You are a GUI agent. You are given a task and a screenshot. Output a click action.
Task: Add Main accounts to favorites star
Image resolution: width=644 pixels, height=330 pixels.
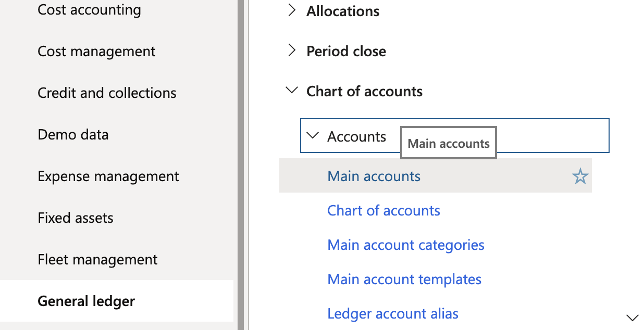(x=580, y=176)
